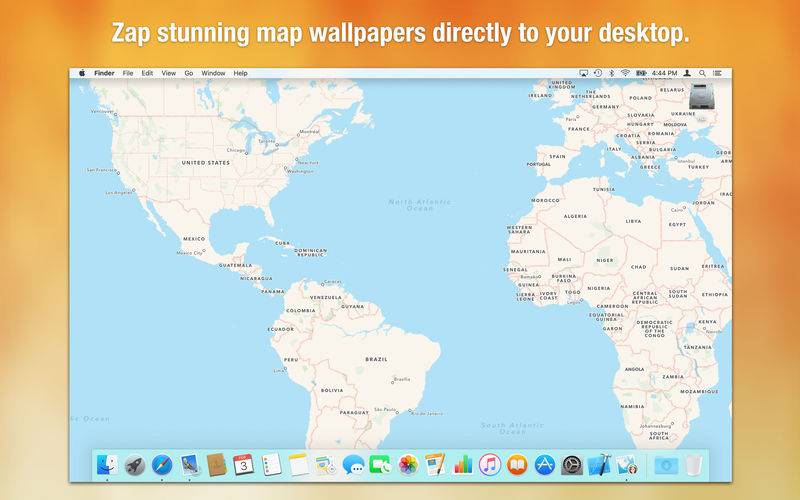Open Messages speech bubble icon
Image resolution: width=800 pixels, height=500 pixels.
pos(353,465)
